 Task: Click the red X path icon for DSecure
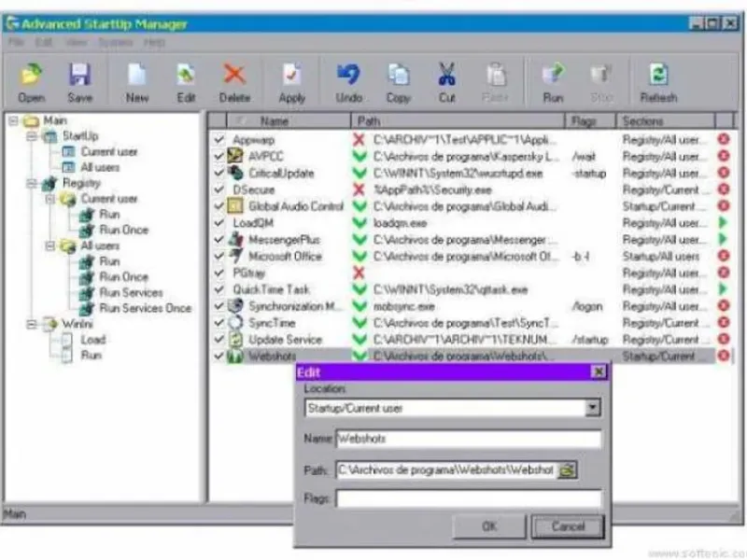(359, 189)
